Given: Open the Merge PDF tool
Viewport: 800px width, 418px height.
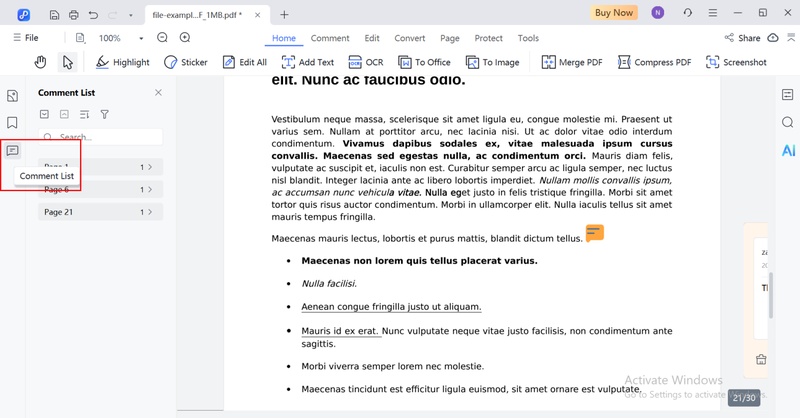Looking at the screenshot, I should pos(571,62).
